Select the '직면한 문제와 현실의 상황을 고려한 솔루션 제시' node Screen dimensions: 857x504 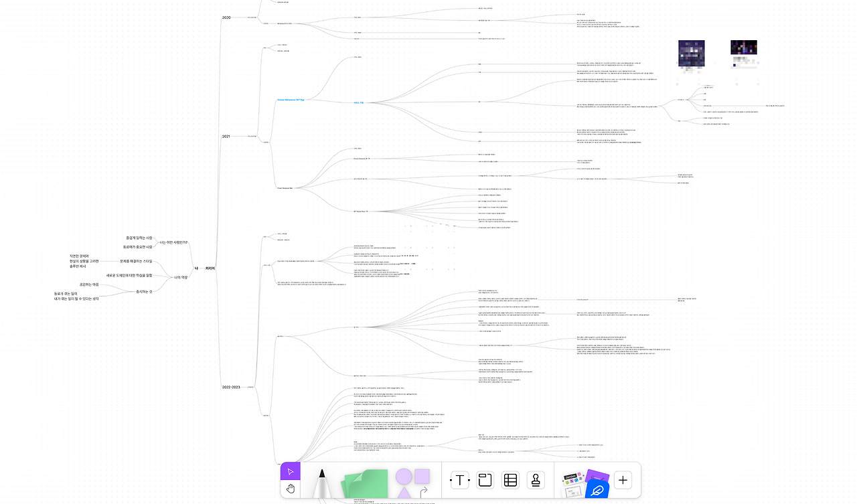click(x=84, y=261)
